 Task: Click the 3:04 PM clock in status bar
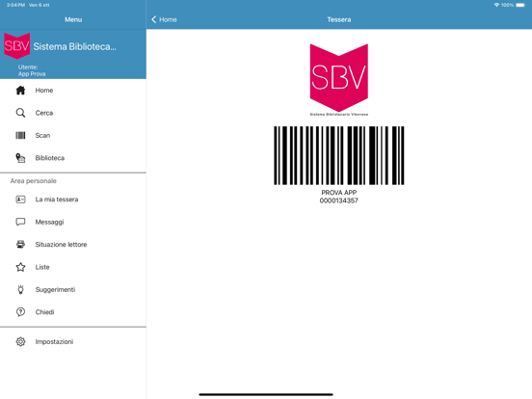click(x=15, y=5)
